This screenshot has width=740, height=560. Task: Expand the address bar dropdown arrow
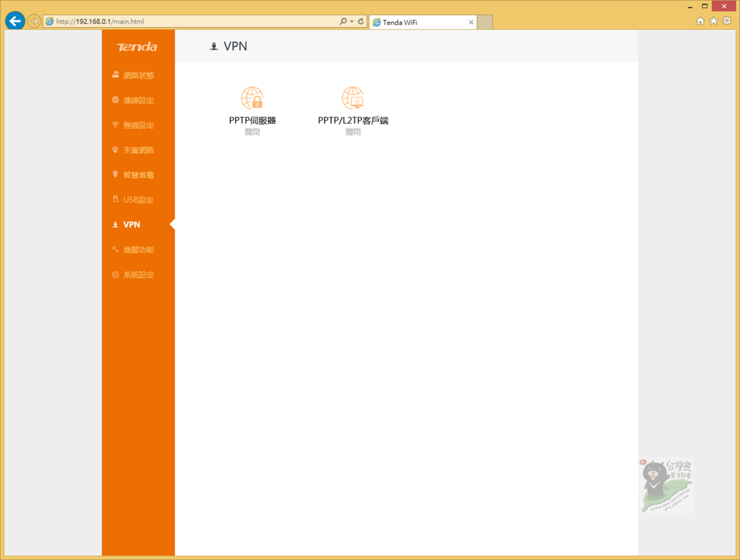[x=352, y=21]
